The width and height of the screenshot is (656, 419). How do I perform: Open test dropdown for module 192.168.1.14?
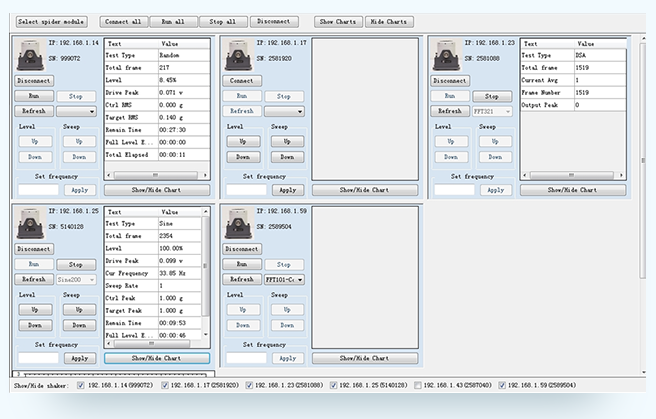pos(76,111)
